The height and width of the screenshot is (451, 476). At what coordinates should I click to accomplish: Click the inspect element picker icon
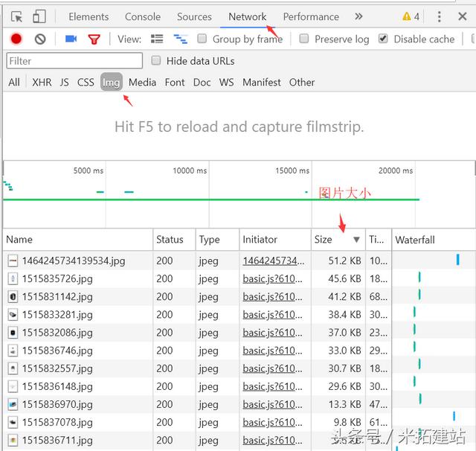coord(16,16)
